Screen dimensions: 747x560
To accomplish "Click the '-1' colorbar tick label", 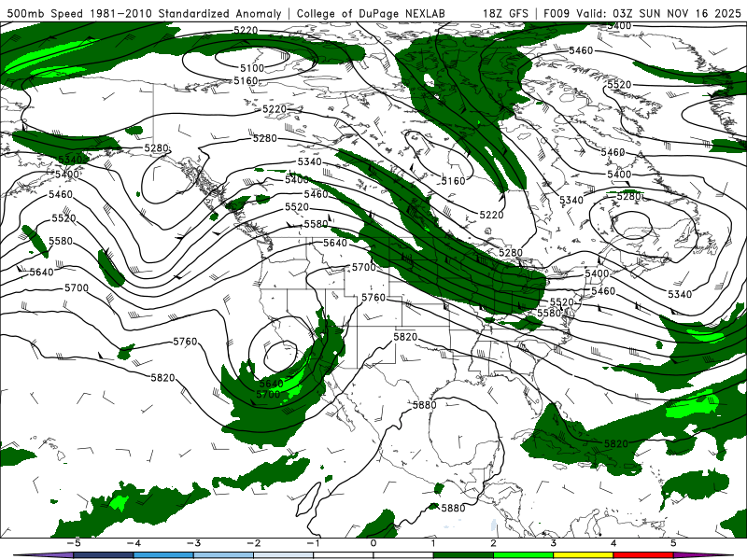I will pyautogui.click(x=313, y=543).
